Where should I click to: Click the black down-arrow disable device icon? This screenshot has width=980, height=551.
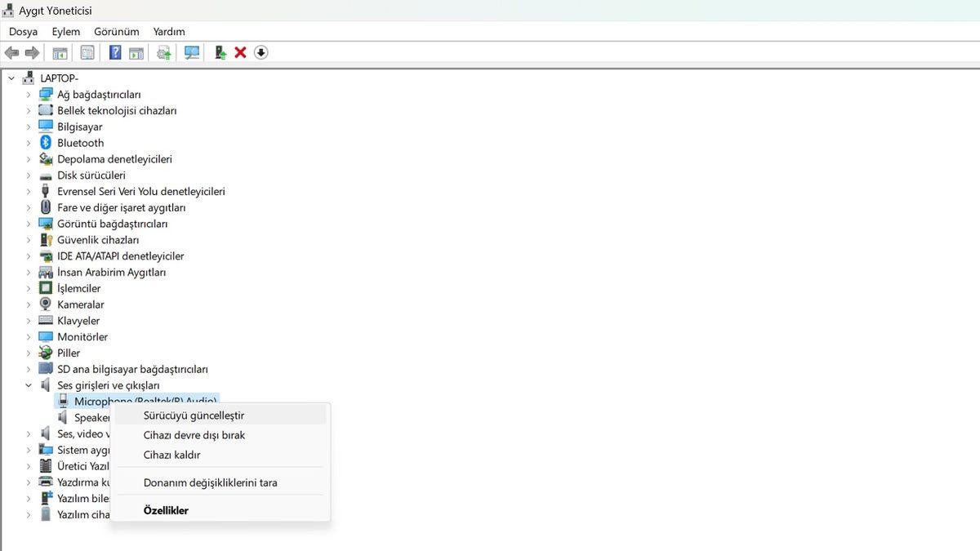pyautogui.click(x=261, y=53)
